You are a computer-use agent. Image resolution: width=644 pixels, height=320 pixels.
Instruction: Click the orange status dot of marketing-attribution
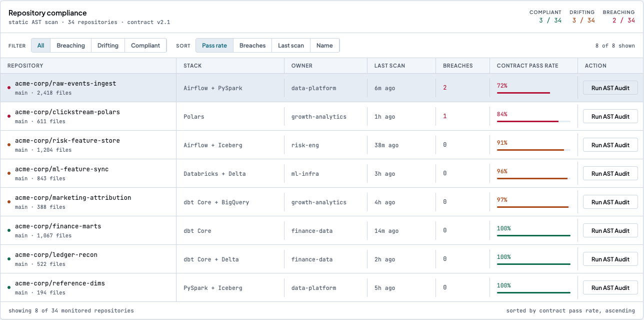[x=9, y=202]
